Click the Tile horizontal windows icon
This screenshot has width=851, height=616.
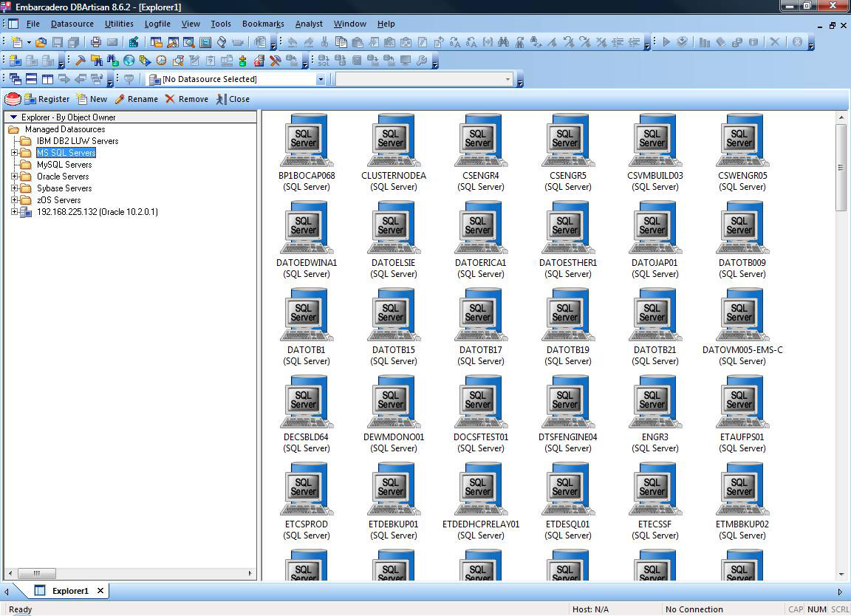32,79
